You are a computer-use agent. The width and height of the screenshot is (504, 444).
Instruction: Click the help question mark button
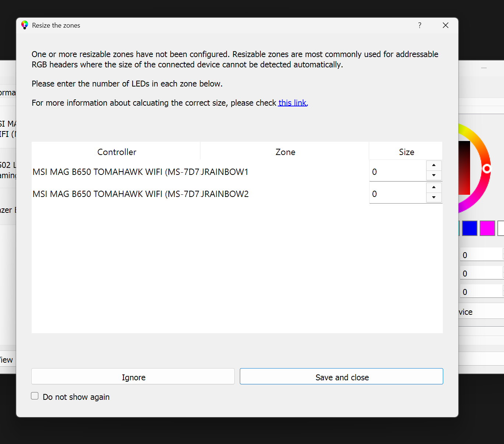(420, 25)
